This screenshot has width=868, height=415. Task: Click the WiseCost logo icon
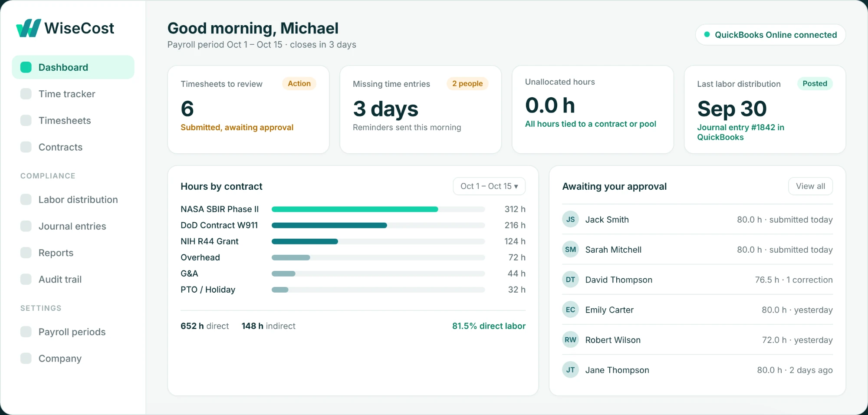29,28
